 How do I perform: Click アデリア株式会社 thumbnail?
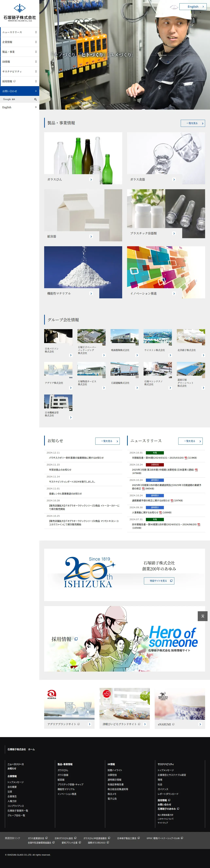click(x=58, y=370)
